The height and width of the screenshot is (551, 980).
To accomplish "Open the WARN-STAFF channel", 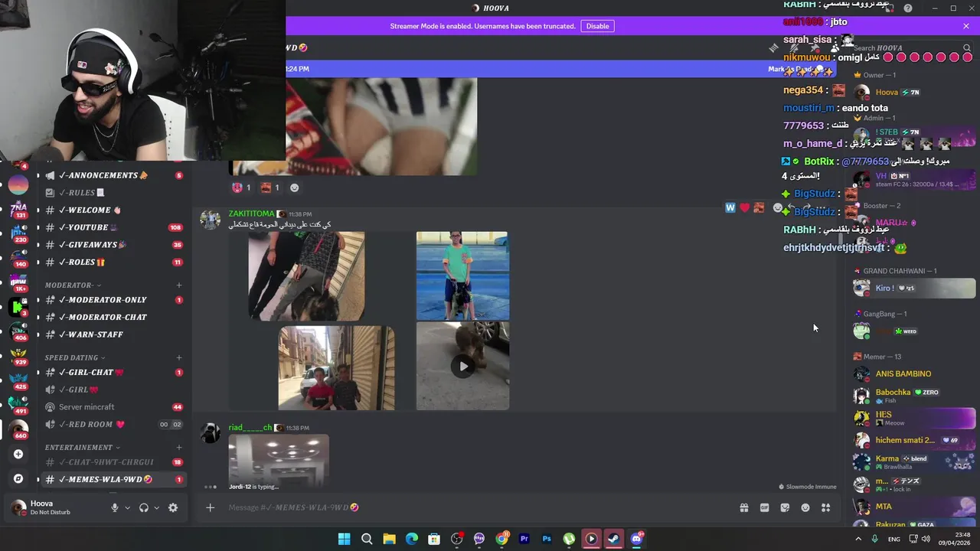I will 113,334.
